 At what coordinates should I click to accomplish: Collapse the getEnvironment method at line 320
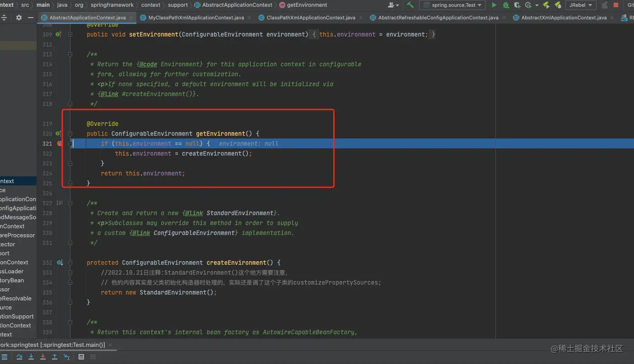pos(70,134)
